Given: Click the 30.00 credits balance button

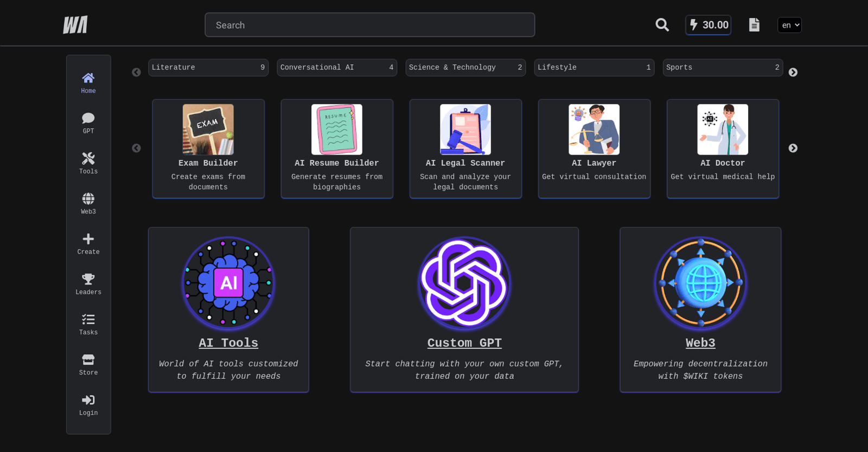Looking at the screenshot, I should tap(708, 25).
